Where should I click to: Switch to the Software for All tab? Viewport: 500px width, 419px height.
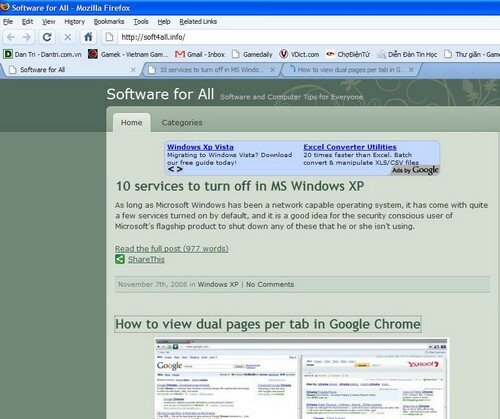pos(70,70)
